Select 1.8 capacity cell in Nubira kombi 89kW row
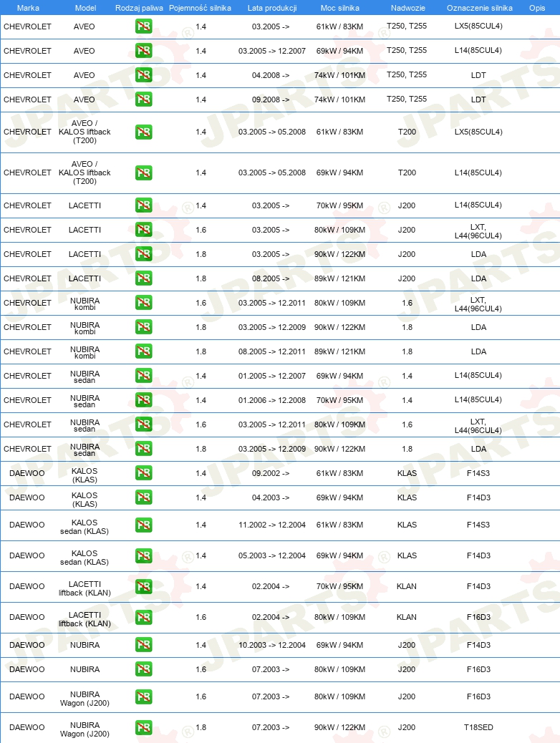This screenshot has height=743, width=560. click(x=201, y=351)
